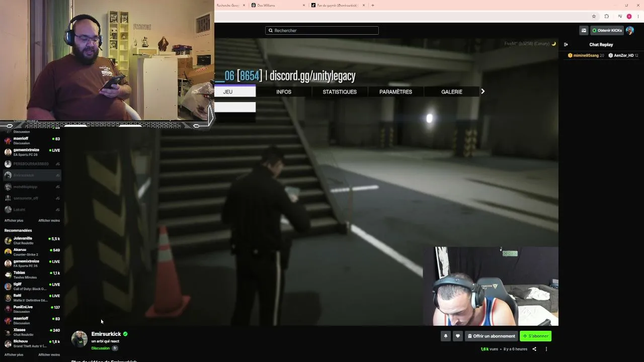The image size is (644, 362).
Task: Open Tobias's avatar in Recommandées
Action: click(8, 275)
